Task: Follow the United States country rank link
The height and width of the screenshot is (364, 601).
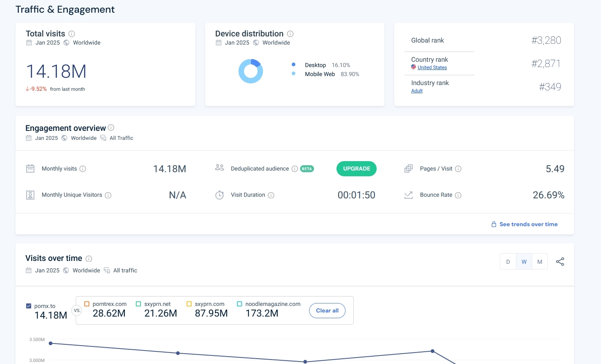Action: (x=432, y=67)
